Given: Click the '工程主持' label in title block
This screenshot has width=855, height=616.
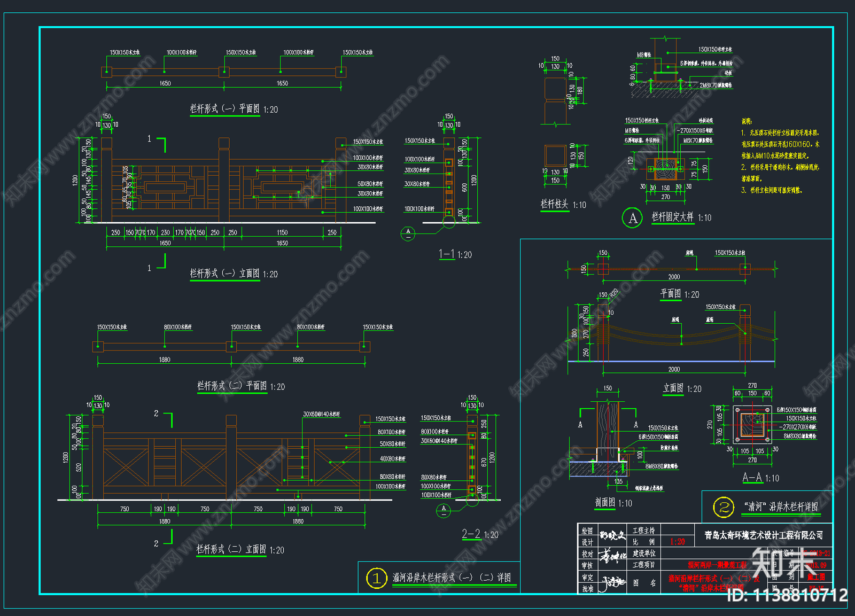Looking at the screenshot, I should coord(643,531).
